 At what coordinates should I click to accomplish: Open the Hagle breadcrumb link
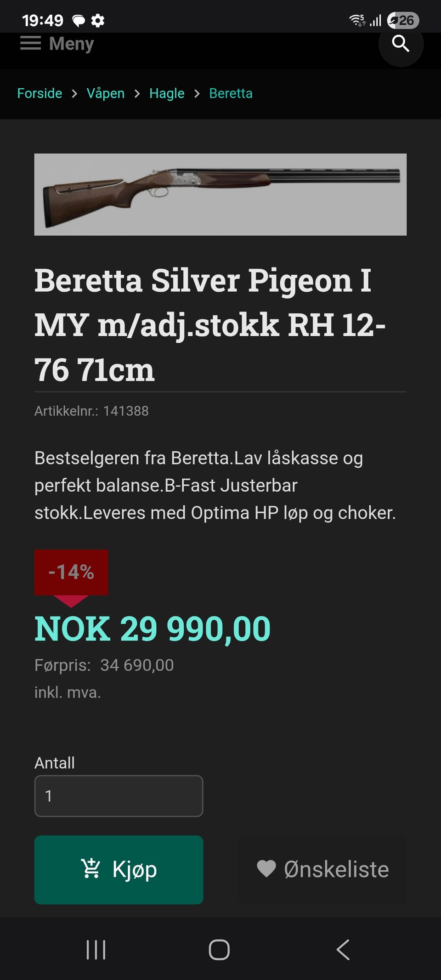[167, 93]
